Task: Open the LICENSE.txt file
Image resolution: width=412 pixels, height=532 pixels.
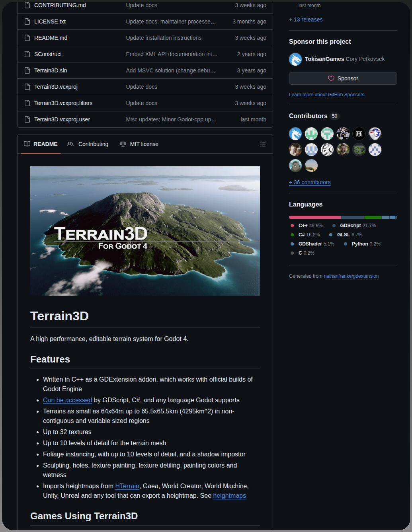Action: [50, 21]
